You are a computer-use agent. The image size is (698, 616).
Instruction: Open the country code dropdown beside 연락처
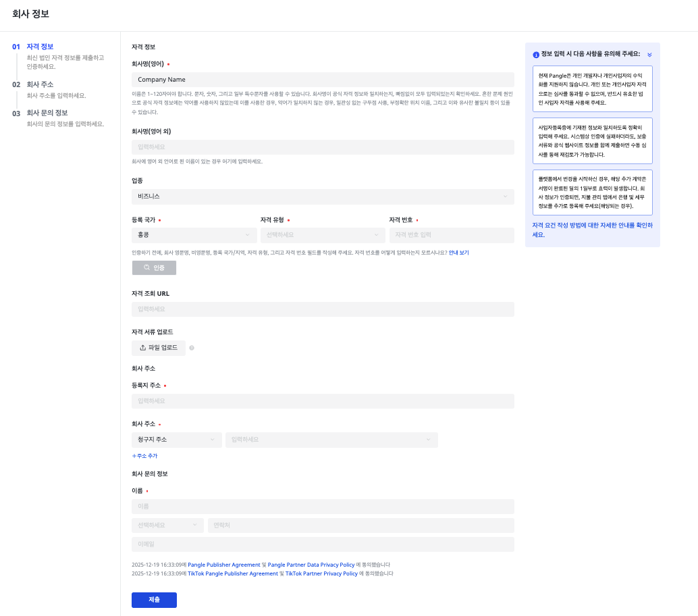[167, 525]
